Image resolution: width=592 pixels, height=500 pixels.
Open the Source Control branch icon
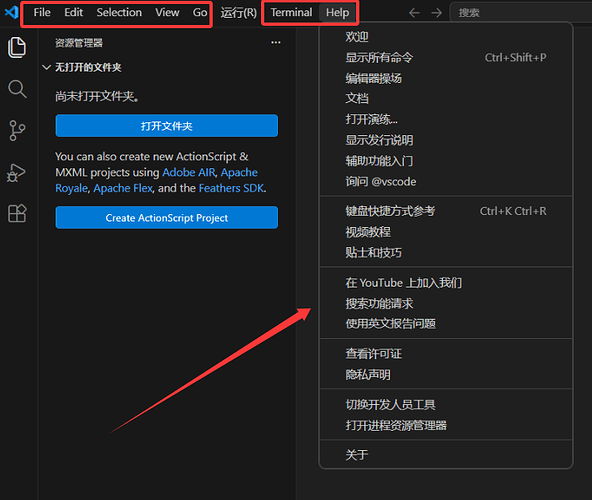pos(17,131)
